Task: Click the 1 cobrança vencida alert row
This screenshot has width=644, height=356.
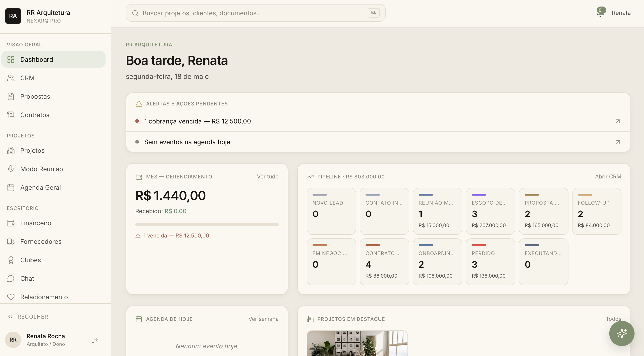Action: [378, 121]
